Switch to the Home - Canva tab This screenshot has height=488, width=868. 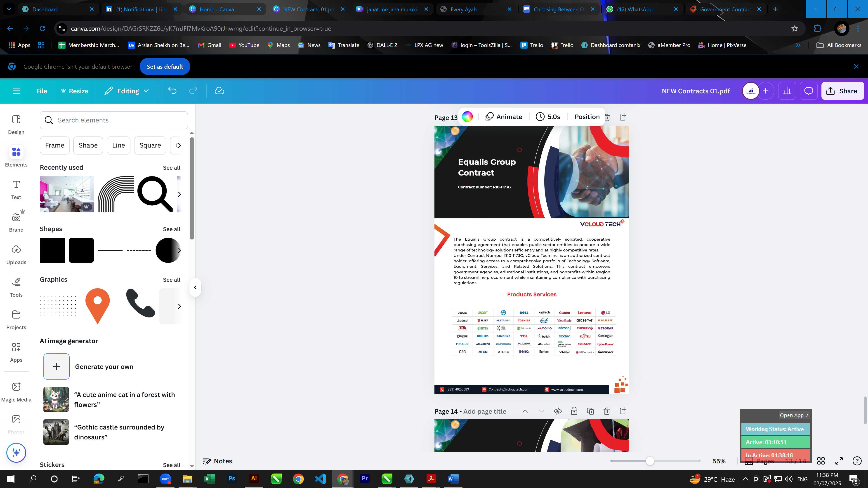click(225, 9)
